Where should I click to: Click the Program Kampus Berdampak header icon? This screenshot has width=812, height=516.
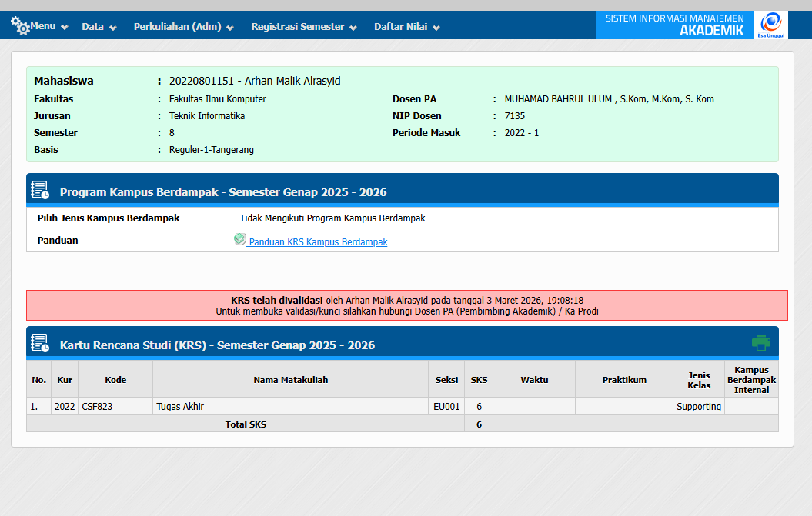(x=40, y=191)
